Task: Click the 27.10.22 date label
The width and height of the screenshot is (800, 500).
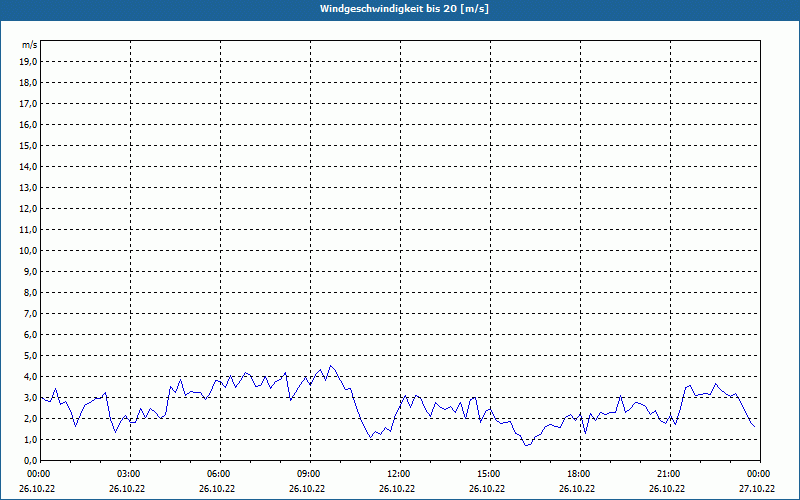Action: (756, 489)
